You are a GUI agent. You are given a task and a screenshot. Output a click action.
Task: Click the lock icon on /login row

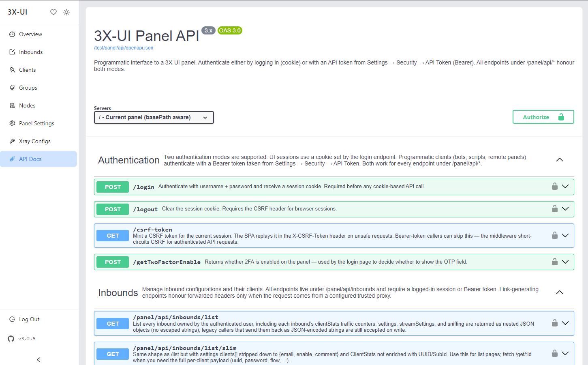tap(555, 186)
